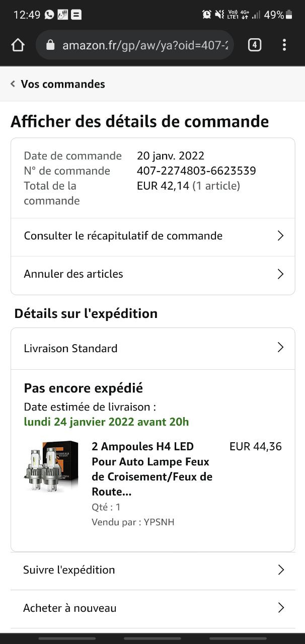The width and height of the screenshot is (305, 644).
Task: Tap the battery icon in status bar
Action: (x=289, y=15)
